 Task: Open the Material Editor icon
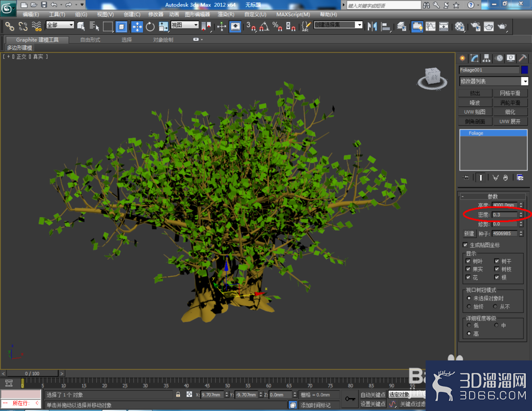460,26
